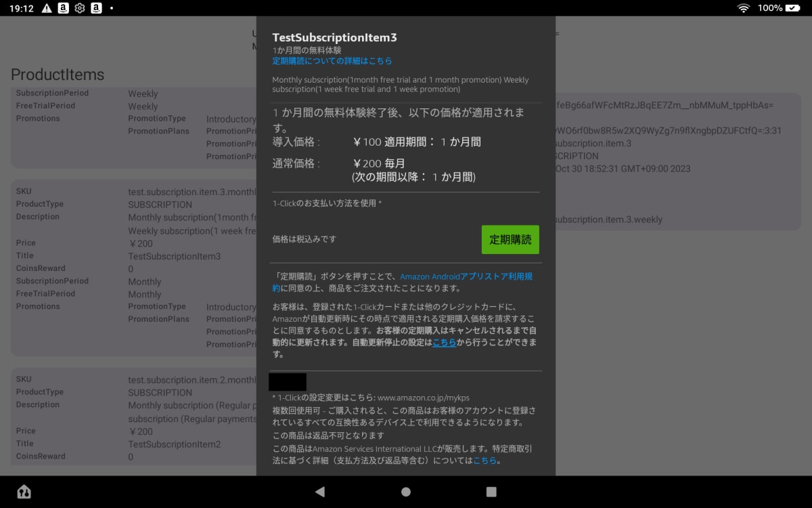Tap the warning triangle status icon
This screenshot has height=508, width=812.
[x=47, y=8]
